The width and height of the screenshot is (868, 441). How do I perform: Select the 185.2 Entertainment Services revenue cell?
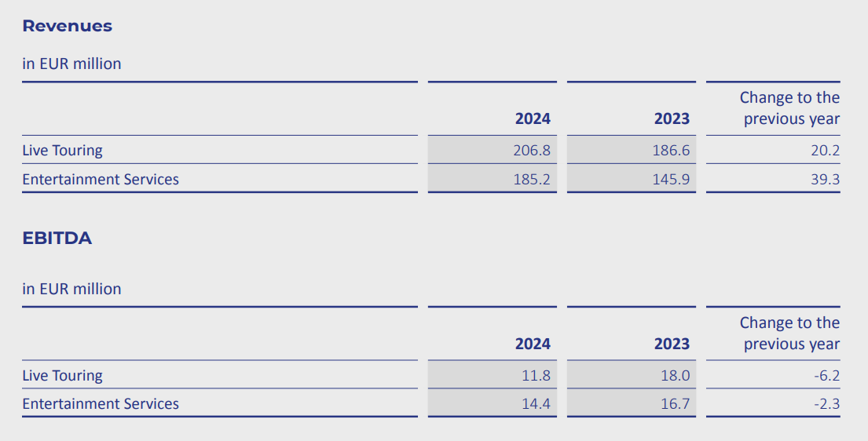coord(532,180)
